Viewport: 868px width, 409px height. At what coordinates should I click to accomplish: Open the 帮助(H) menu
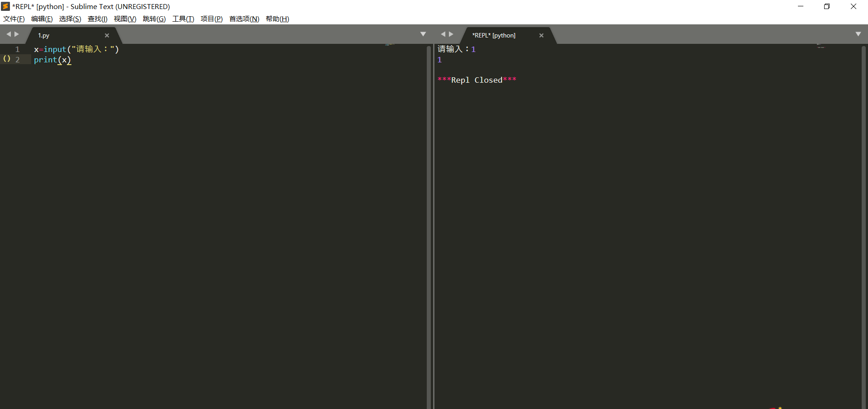[x=278, y=19]
